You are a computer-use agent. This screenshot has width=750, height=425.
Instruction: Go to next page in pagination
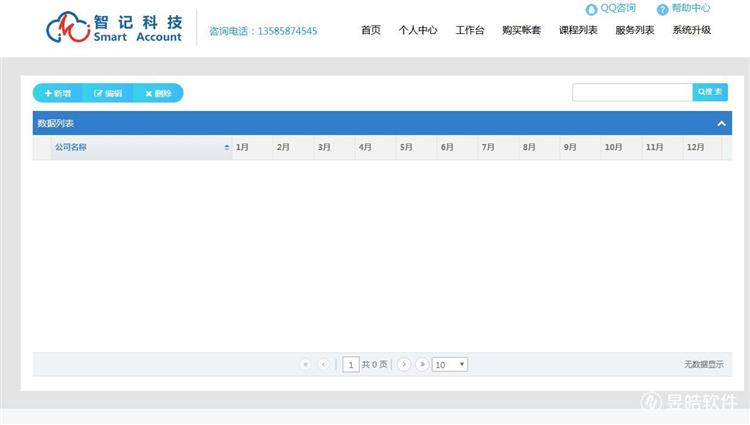[404, 365]
